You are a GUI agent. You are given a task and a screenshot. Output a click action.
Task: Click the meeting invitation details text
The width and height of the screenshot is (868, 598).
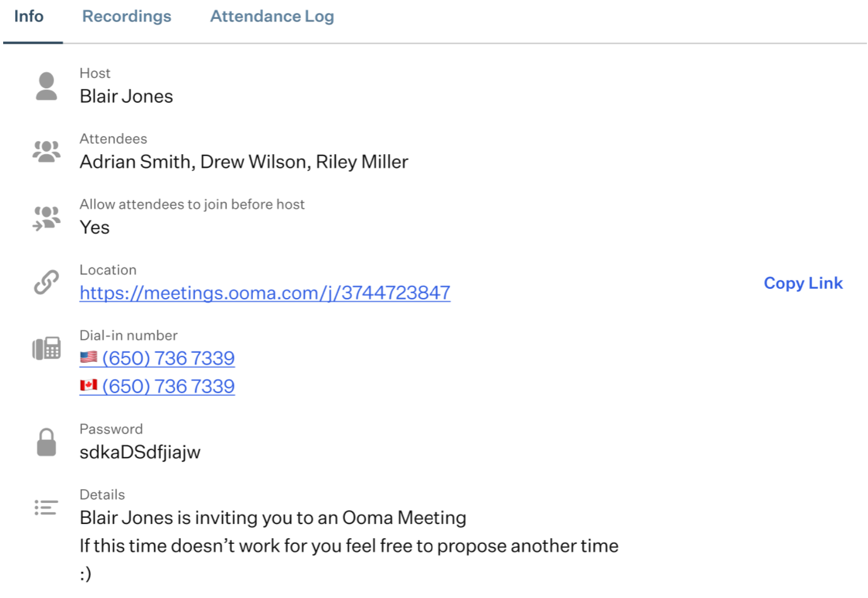pyautogui.click(x=349, y=545)
